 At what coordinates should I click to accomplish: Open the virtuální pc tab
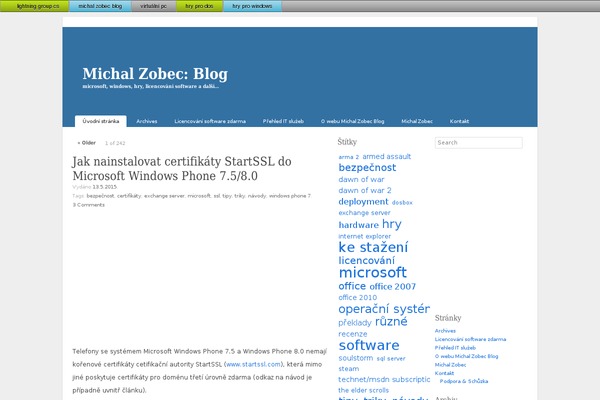tap(153, 6)
